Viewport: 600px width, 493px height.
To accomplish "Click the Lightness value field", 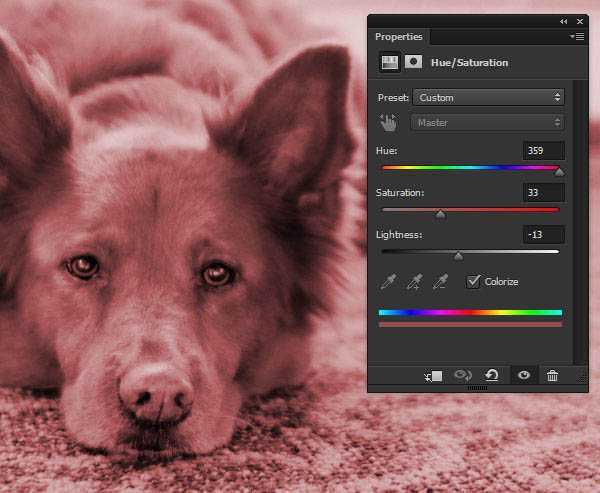I will 543,234.
